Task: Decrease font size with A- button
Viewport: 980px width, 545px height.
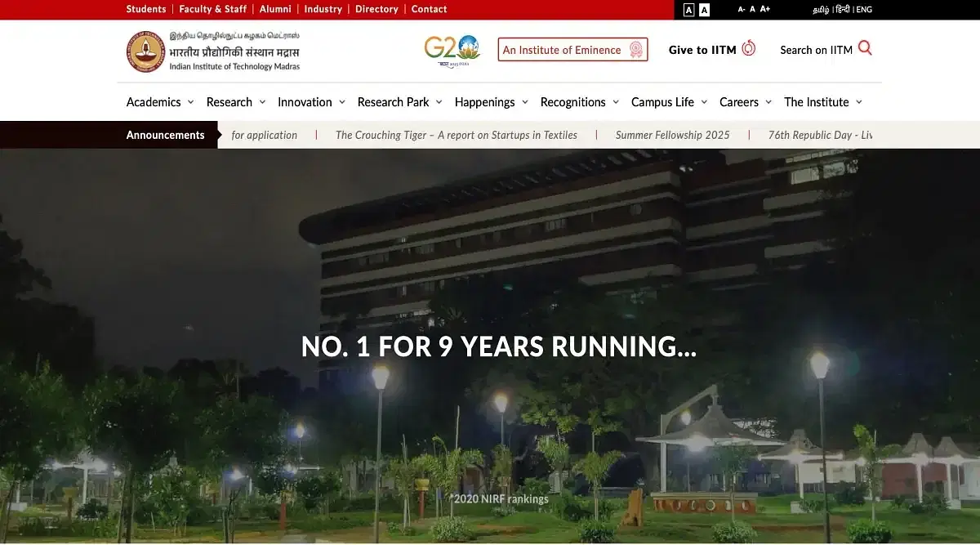Action: click(742, 9)
